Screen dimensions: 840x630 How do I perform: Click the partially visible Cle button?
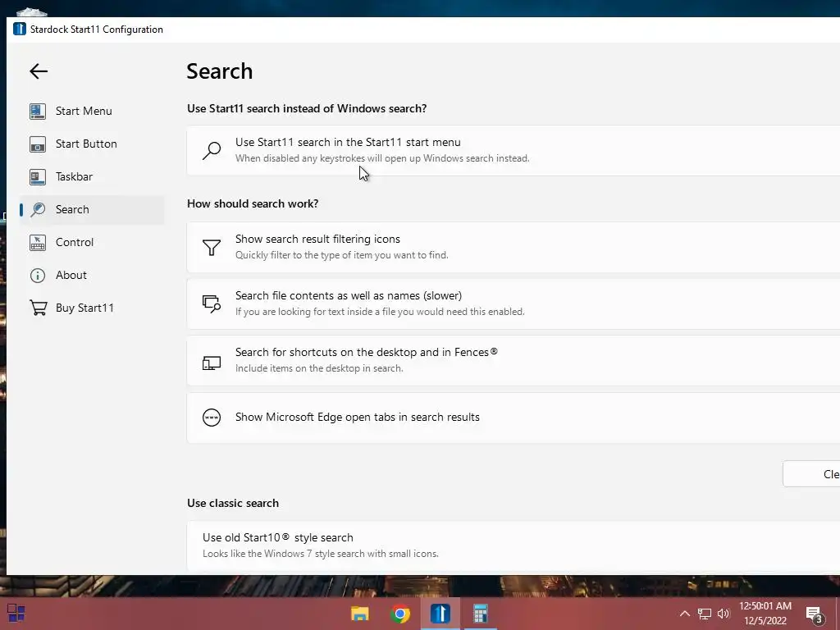(811, 474)
